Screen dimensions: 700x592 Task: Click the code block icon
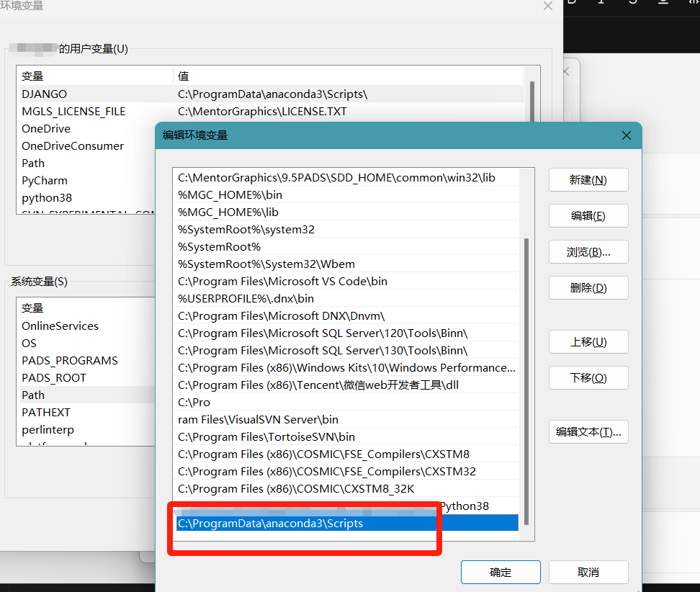[694, 4]
